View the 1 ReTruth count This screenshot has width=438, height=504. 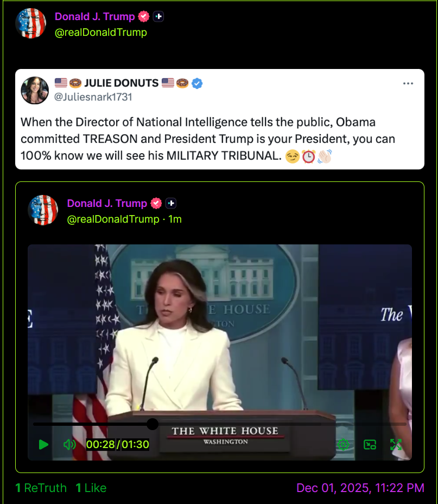tap(41, 488)
